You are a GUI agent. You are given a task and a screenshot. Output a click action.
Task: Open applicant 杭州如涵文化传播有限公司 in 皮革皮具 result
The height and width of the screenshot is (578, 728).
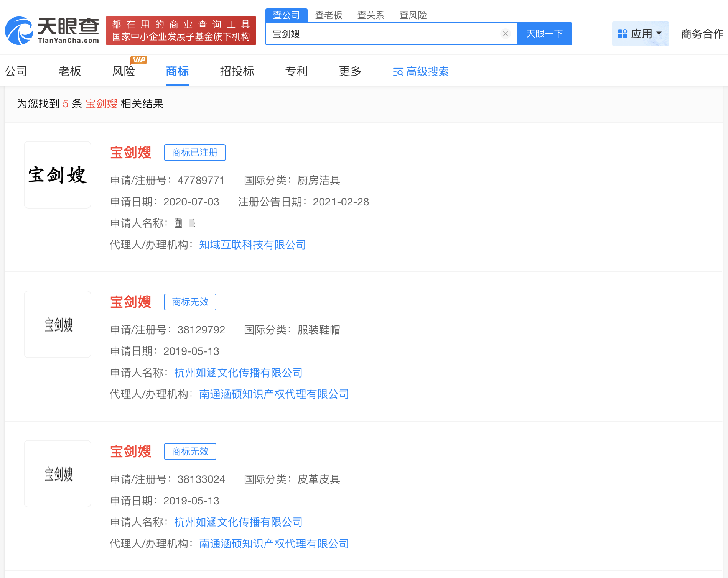238,522
